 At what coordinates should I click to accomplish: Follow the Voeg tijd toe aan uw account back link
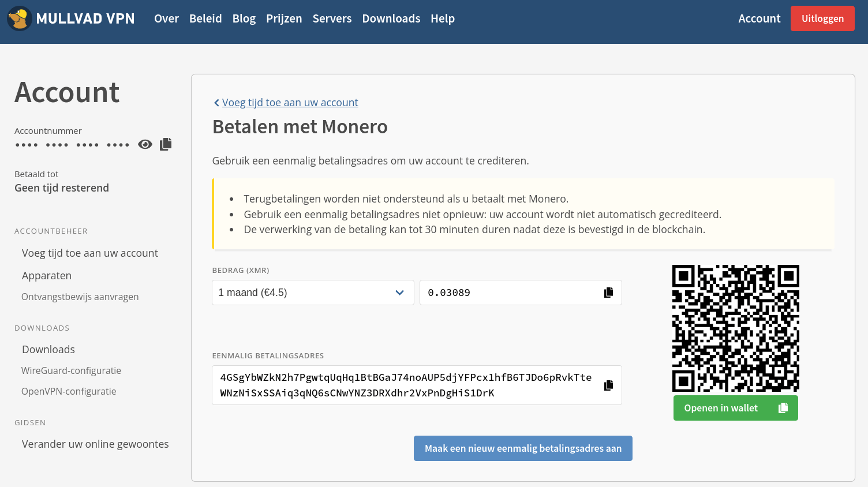290,103
